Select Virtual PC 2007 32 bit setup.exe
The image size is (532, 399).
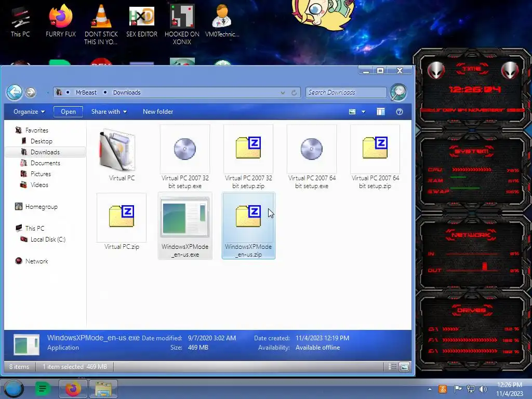(x=185, y=157)
